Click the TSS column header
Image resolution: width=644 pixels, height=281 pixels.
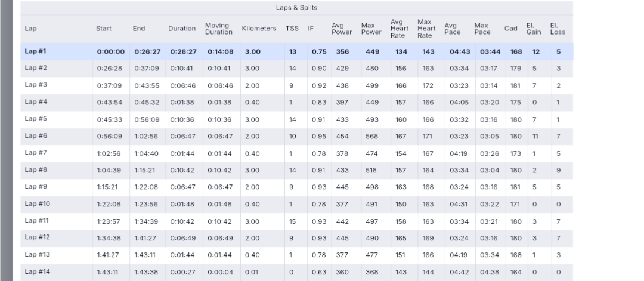click(292, 29)
